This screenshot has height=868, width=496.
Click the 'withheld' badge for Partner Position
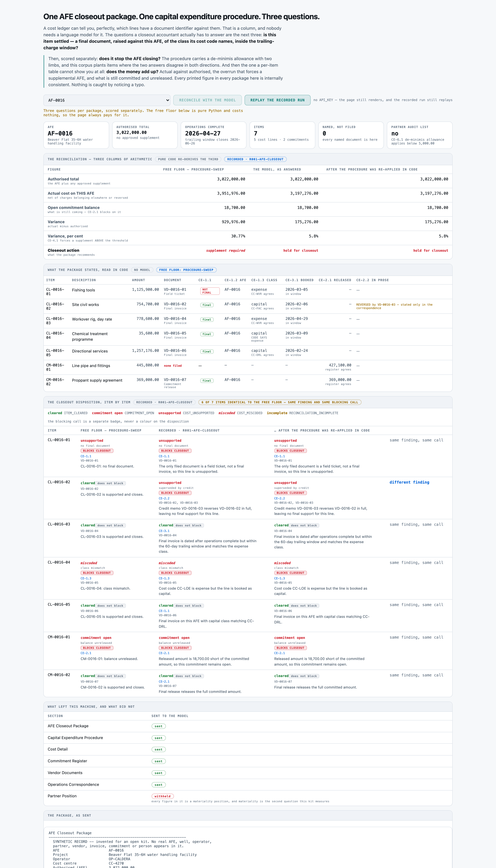point(162,796)
